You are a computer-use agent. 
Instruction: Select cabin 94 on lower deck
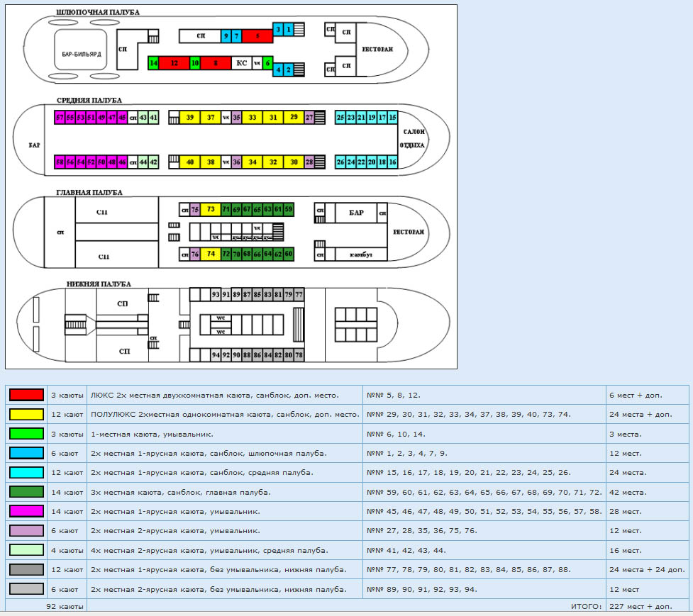216,355
